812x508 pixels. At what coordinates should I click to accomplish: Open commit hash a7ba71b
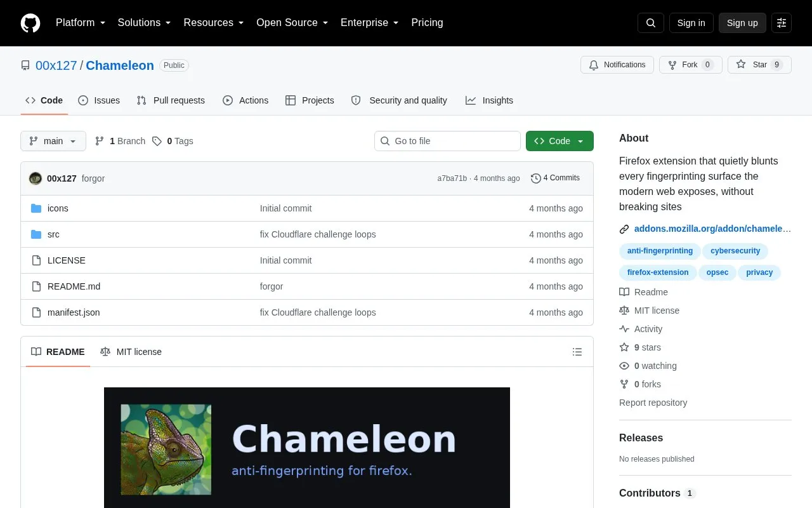[x=452, y=178]
